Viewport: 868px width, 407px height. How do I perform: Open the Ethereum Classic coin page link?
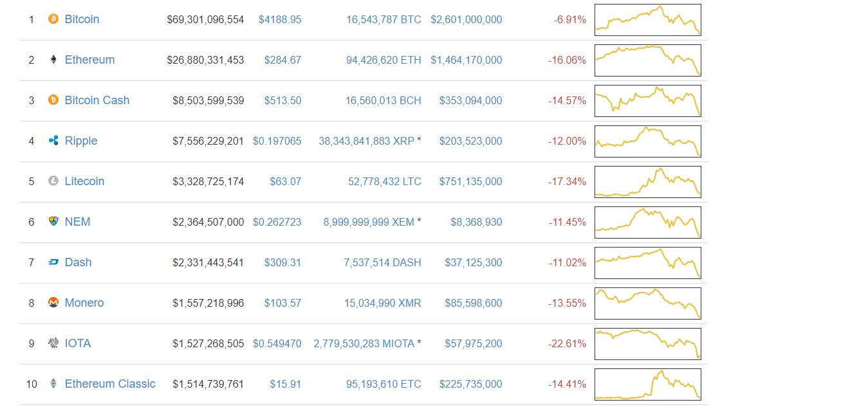click(x=110, y=384)
